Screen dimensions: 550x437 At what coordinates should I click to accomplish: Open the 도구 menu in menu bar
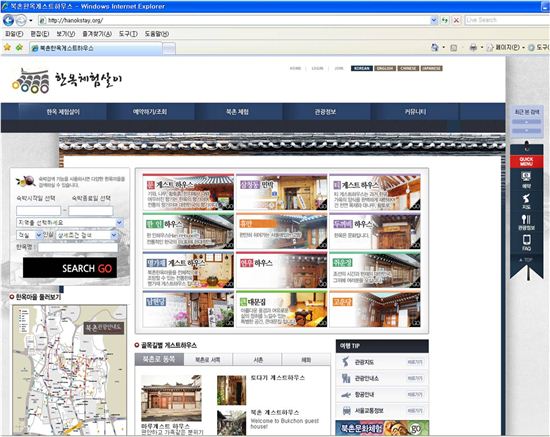[128, 34]
